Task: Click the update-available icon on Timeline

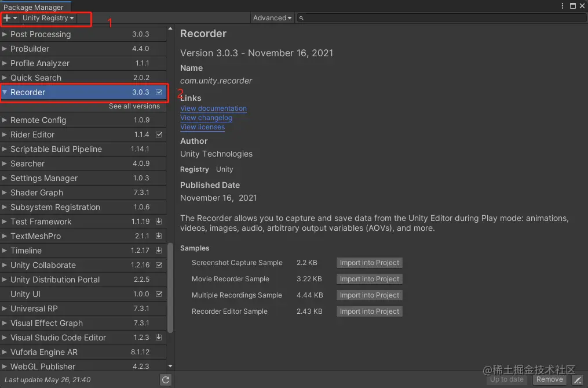Action: [159, 251]
